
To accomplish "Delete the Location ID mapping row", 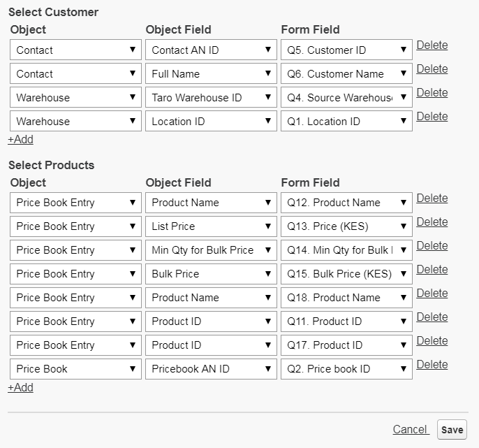I will [432, 117].
